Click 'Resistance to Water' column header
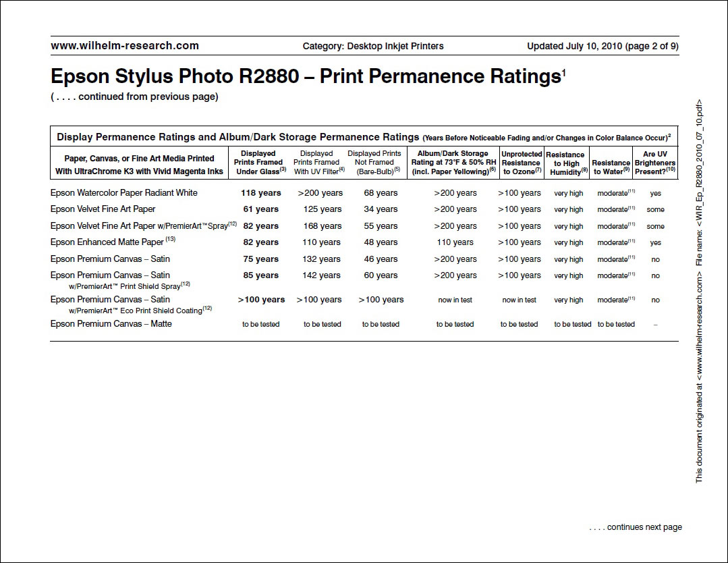 click(x=611, y=167)
